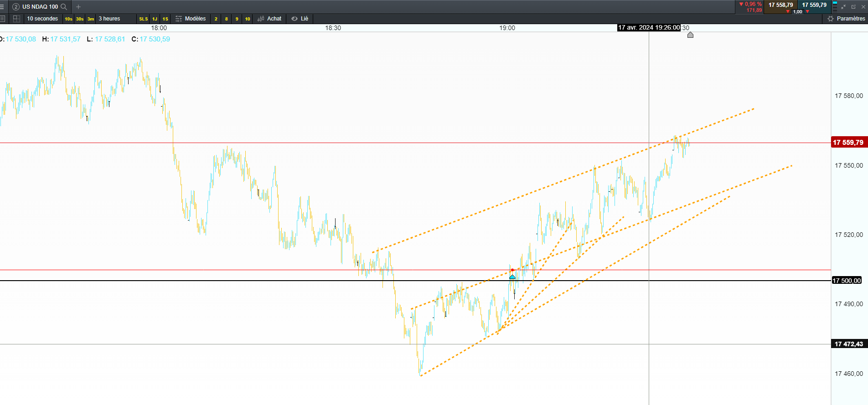Click the close value 17 530,59
This screenshot has width=868, height=405.
(x=155, y=39)
